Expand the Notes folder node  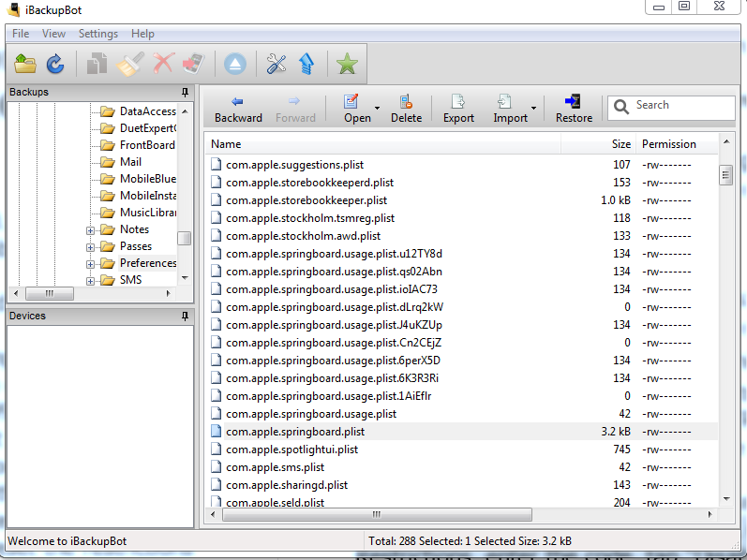(x=90, y=231)
